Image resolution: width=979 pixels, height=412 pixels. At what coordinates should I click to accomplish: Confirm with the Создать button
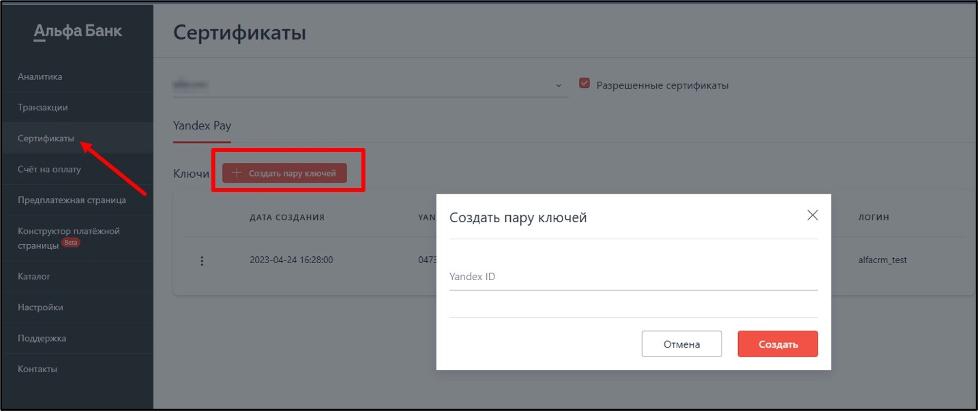(778, 344)
